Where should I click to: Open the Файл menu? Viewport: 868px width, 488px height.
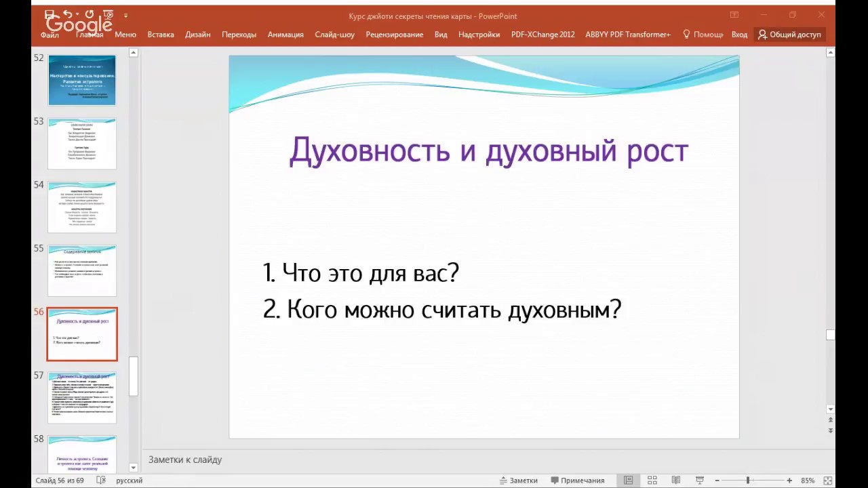click(50, 35)
